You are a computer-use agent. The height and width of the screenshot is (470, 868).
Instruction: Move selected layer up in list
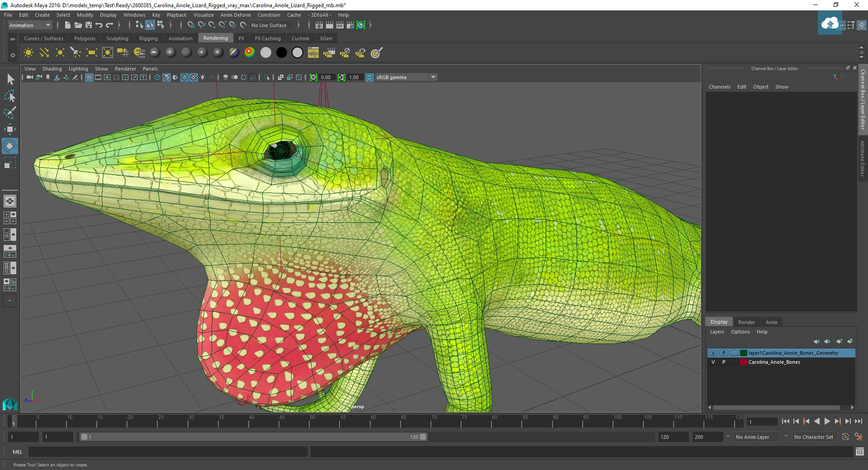tap(816, 341)
